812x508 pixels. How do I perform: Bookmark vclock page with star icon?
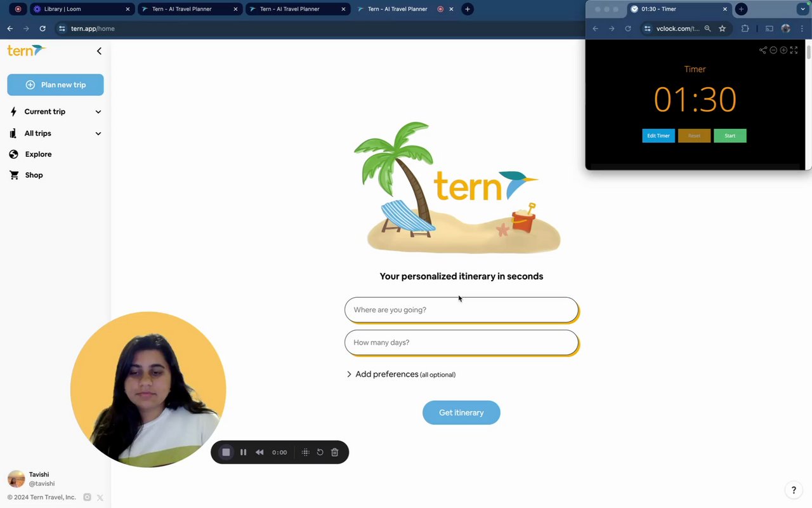coord(722,29)
